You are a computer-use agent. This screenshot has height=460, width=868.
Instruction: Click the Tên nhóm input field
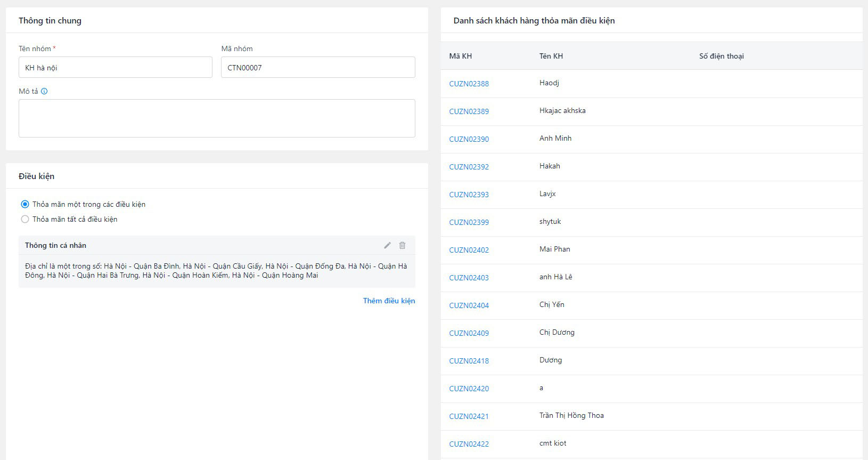[x=115, y=68]
